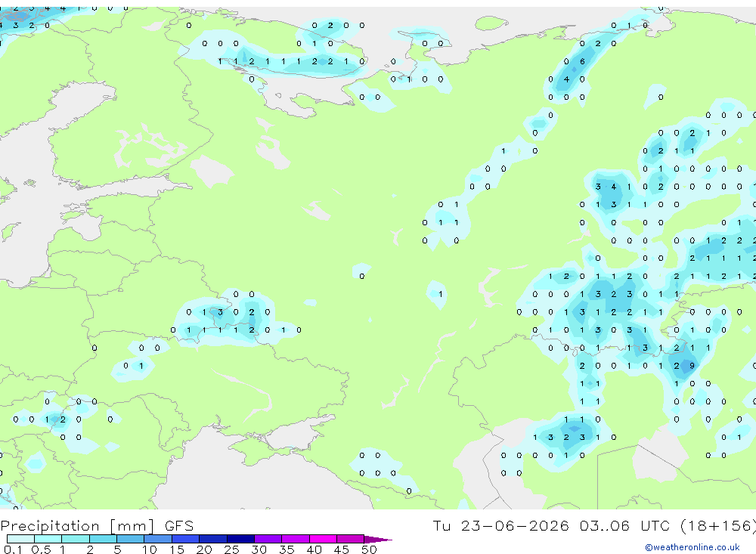756x554 pixels.
Task: Click the '0.1' legend scale label
Action: [13, 549]
